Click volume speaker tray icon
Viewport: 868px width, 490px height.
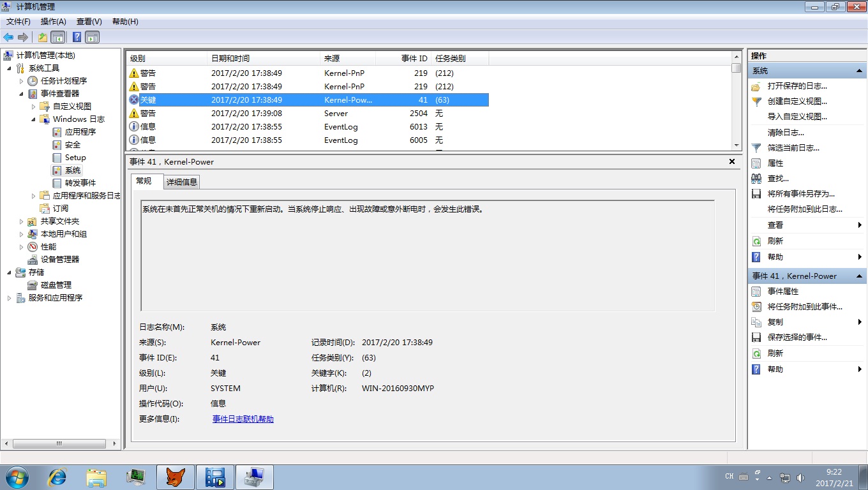[x=801, y=477]
